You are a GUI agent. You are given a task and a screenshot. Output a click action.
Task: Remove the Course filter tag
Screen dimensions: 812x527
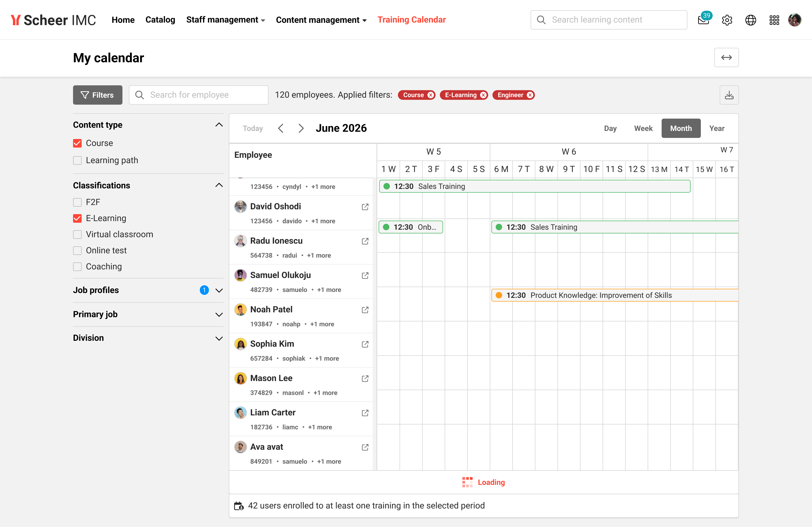[x=431, y=95]
